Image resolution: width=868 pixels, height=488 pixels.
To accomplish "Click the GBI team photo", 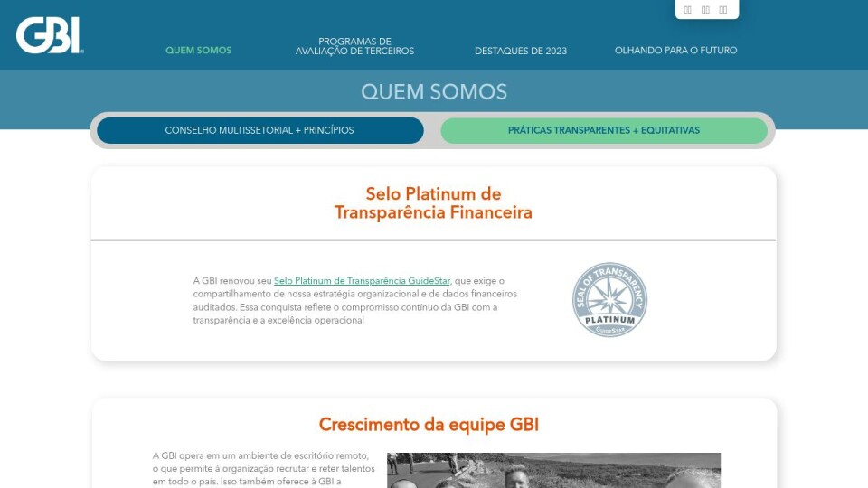I will (x=553, y=470).
